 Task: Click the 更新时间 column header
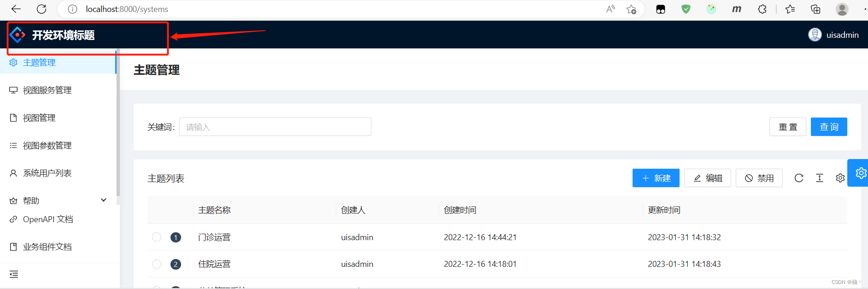pos(664,210)
